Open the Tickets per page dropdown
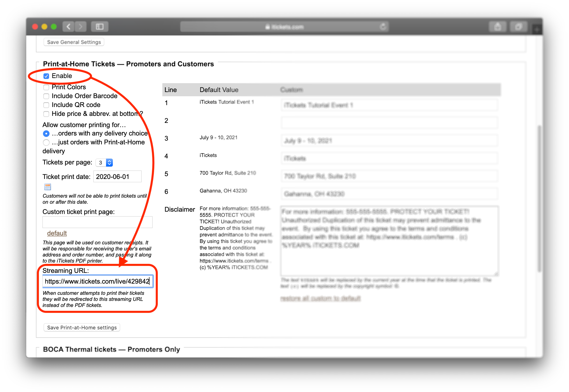The height and width of the screenshot is (392, 569). click(104, 163)
